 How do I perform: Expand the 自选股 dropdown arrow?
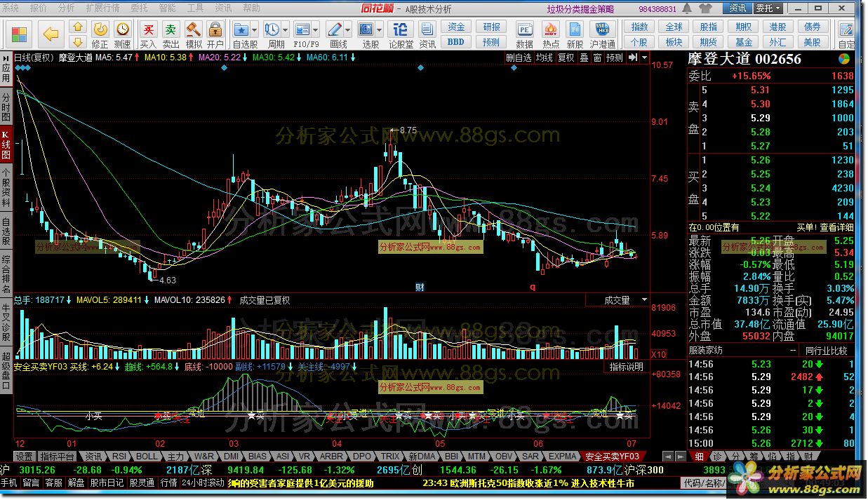pos(255,29)
